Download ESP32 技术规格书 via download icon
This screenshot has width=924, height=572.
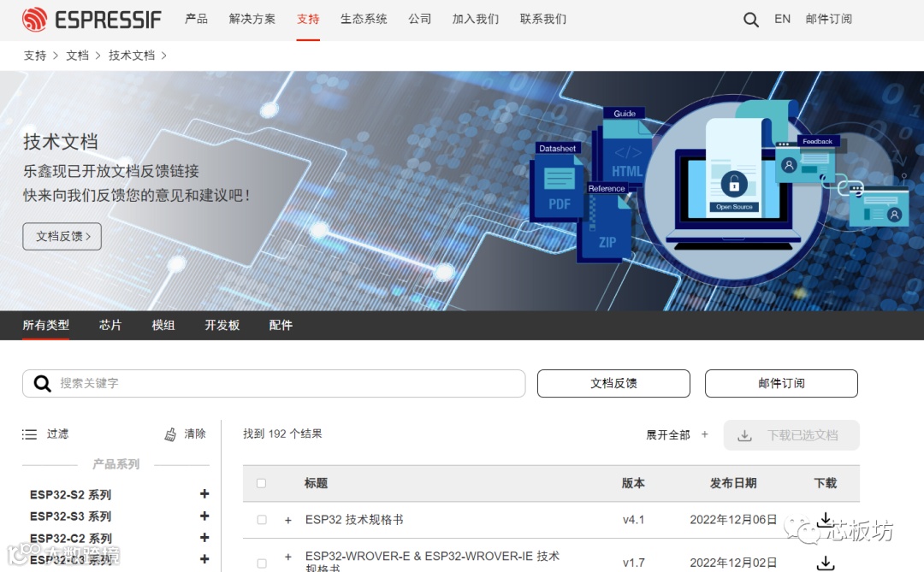click(x=826, y=519)
